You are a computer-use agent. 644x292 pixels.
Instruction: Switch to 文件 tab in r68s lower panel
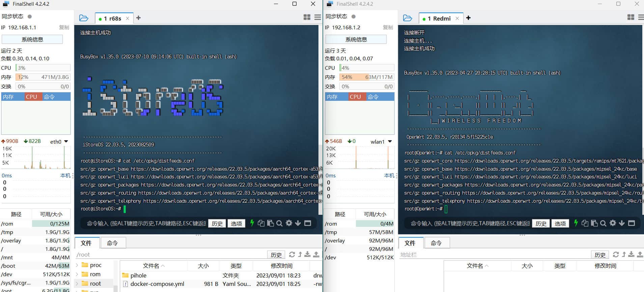click(x=86, y=243)
